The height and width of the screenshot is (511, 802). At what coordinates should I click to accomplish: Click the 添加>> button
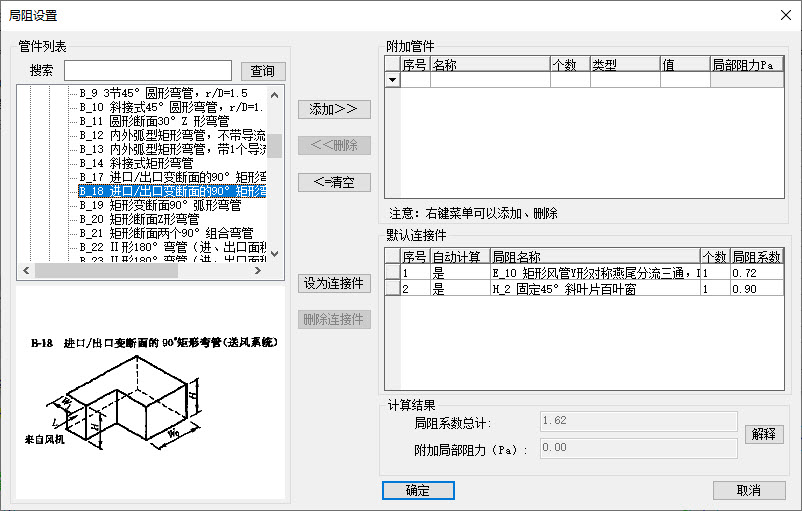tap(334, 109)
